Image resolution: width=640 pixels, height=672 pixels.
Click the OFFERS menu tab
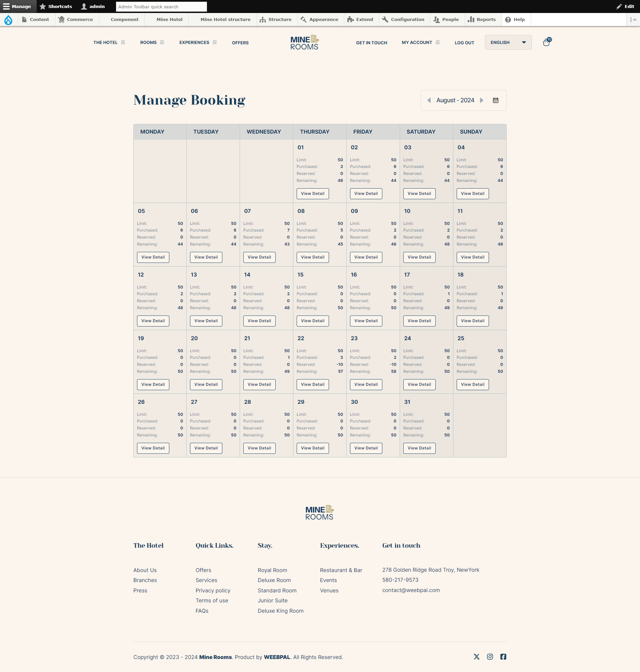coord(240,43)
